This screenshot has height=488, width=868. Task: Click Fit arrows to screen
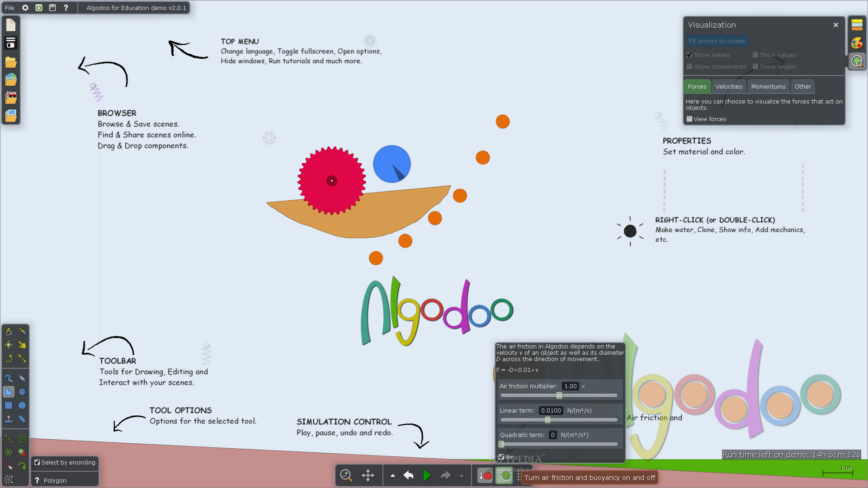coord(717,41)
